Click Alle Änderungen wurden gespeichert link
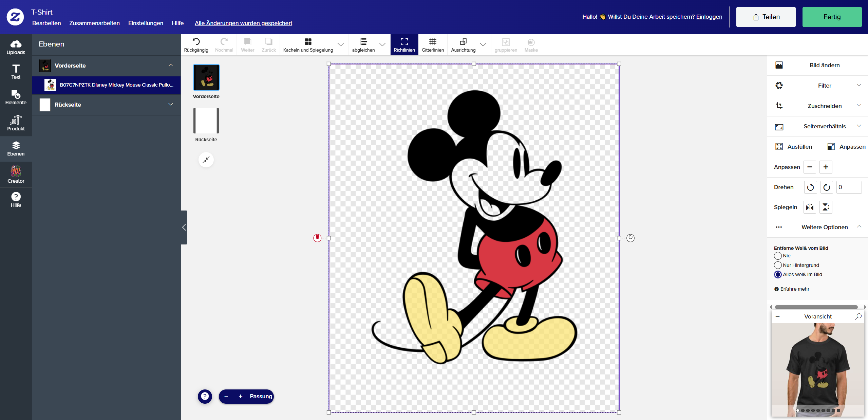The width and height of the screenshot is (868, 420). tap(243, 23)
